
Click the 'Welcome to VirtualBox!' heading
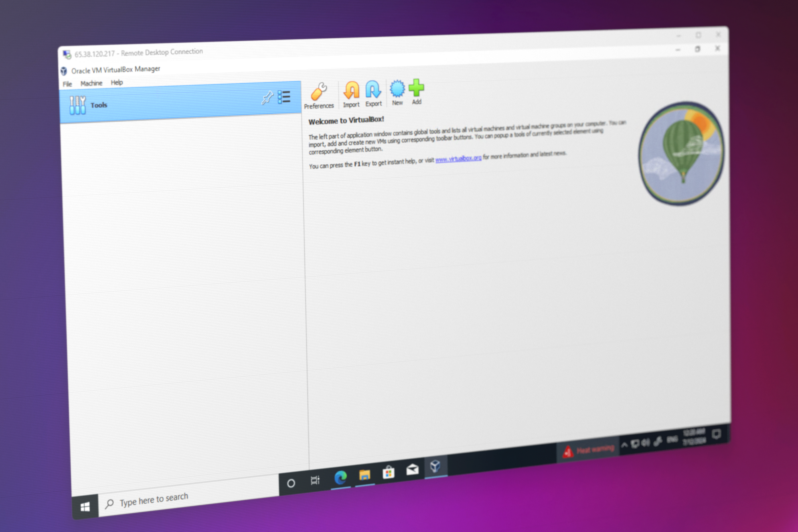(x=346, y=120)
